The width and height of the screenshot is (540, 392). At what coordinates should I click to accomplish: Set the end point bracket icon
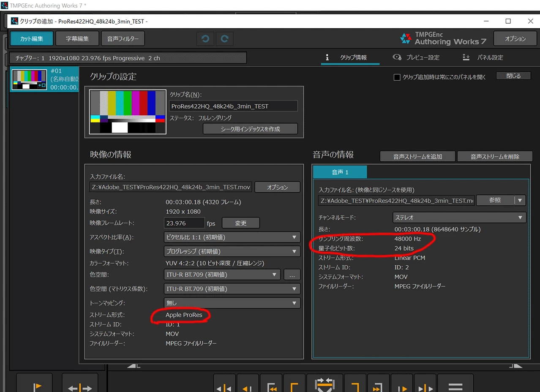[x=355, y=387]
